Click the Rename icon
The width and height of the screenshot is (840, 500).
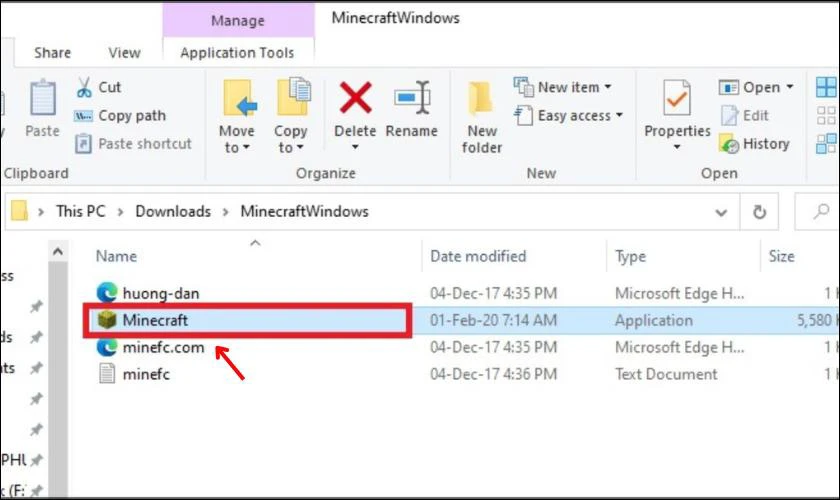click(x=412, y=98)
